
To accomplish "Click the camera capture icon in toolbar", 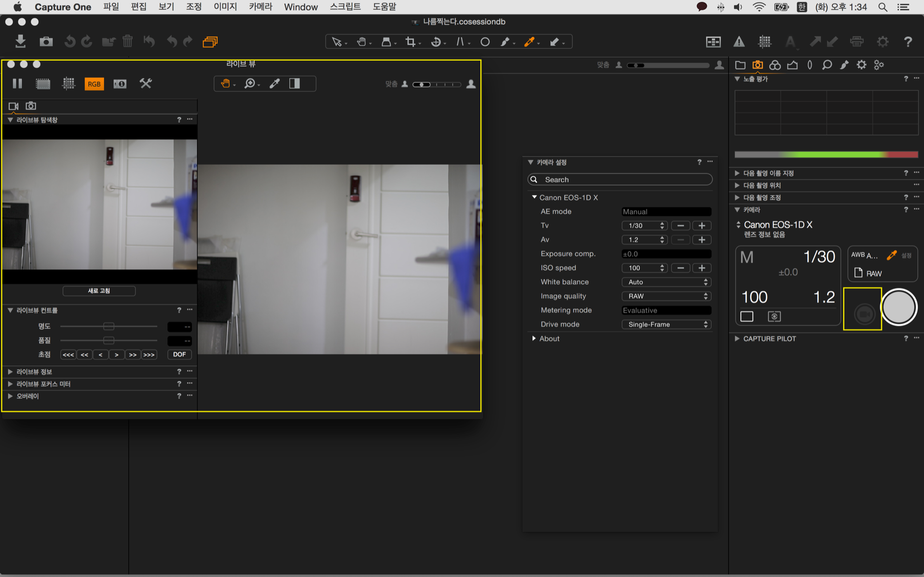I will coord(46,42).
